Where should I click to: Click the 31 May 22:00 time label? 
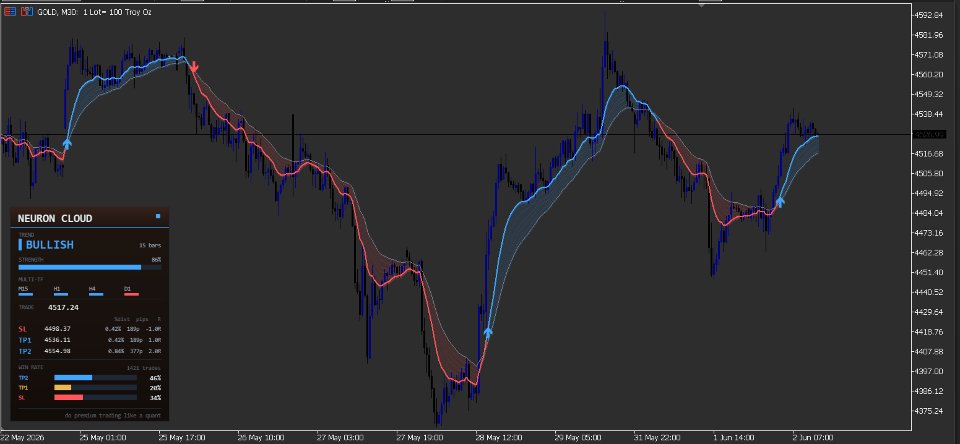[658, 438]
